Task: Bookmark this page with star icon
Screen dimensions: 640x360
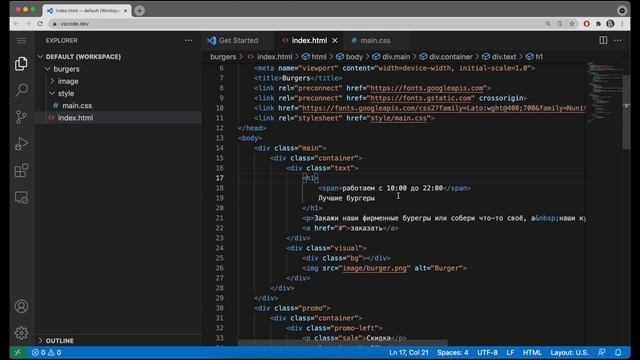Action: (x=572, y=24)
